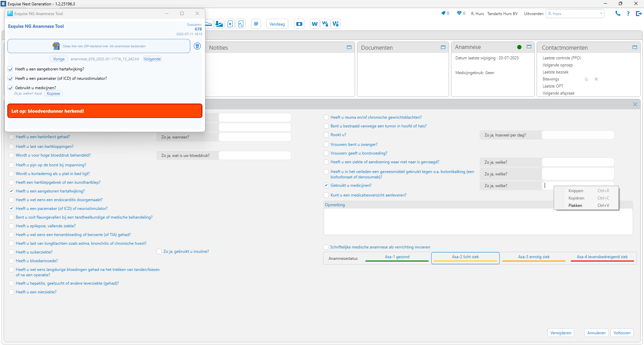Close the anamnese form with the blue X
This screenshot has width=644, height=345.
[x=635, y=104]
